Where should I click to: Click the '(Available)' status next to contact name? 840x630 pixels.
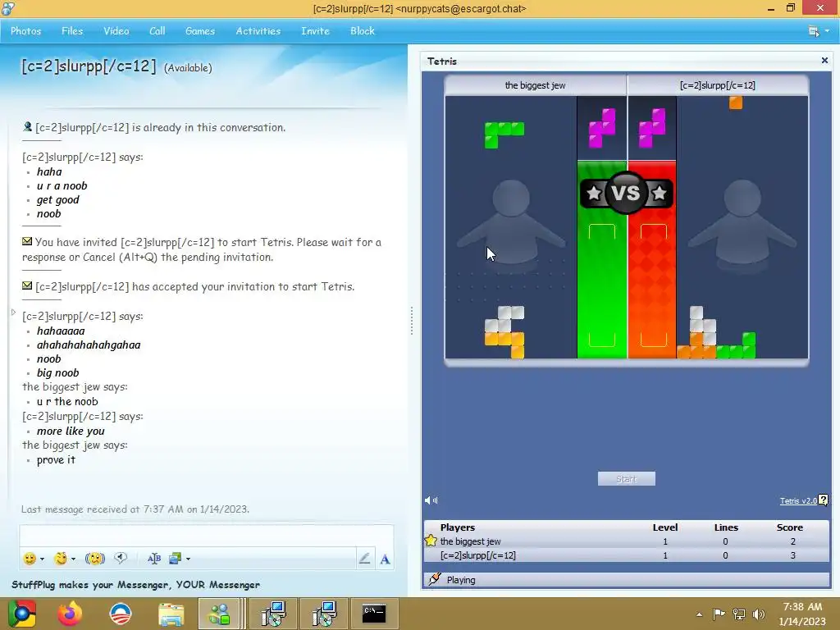(188, 68)
